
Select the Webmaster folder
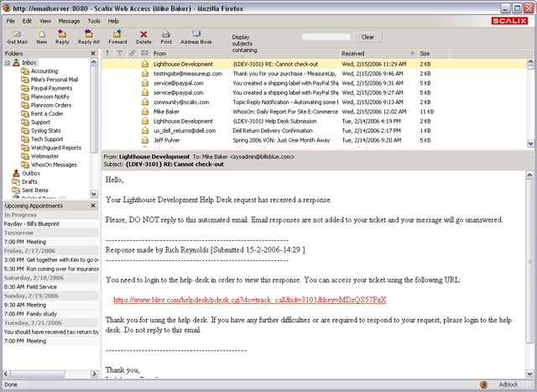[44, 156]
